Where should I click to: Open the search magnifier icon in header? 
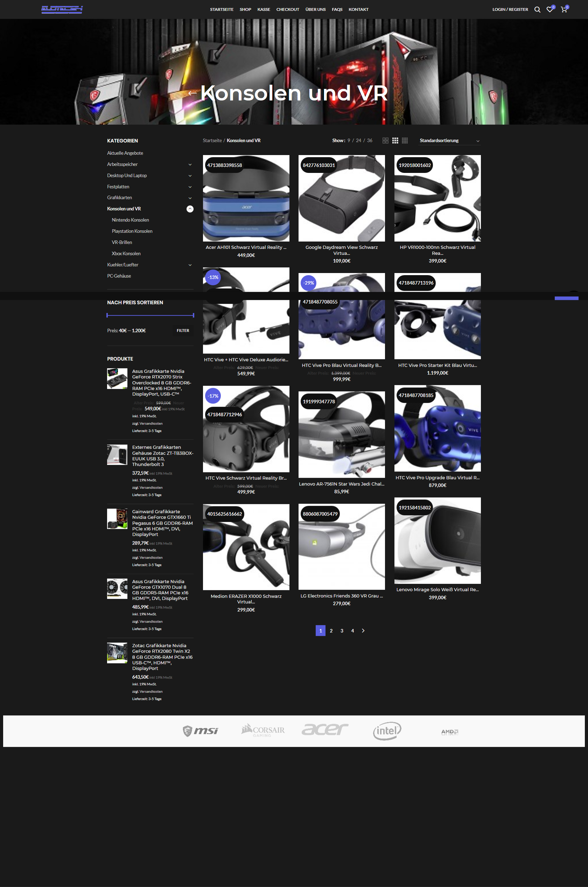point(537,10)
